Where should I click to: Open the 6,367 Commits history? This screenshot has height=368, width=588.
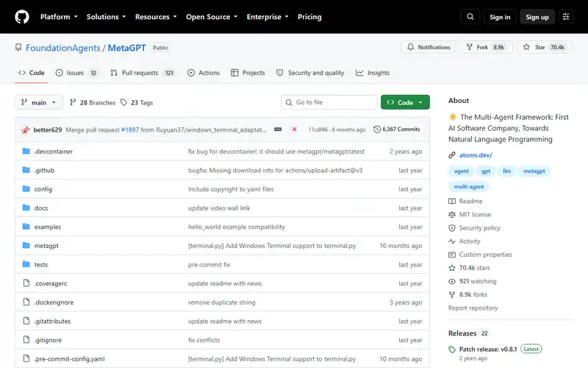click(x=397, y=130)
